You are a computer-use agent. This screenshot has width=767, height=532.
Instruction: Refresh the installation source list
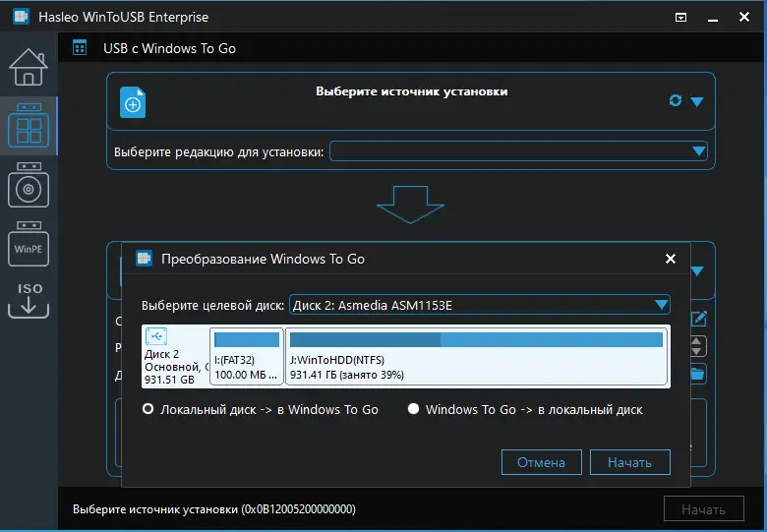pos(675,100)
